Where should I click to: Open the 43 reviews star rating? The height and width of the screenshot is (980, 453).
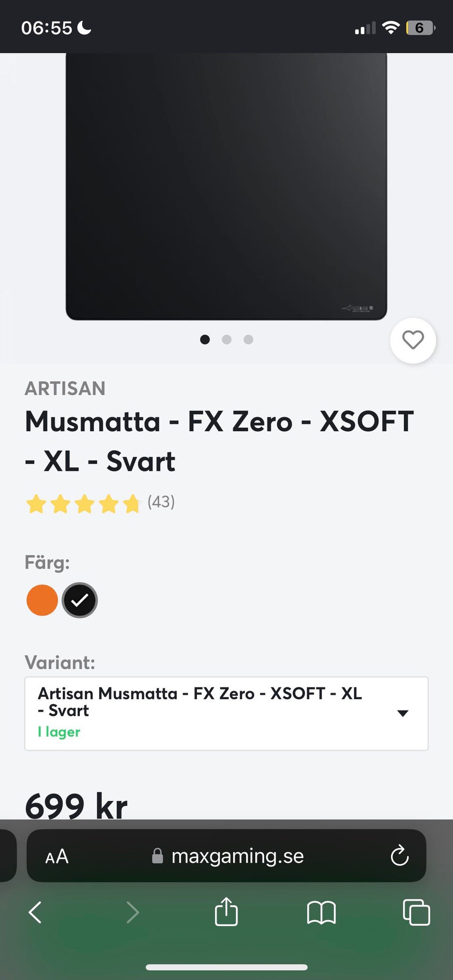point(100,503)
